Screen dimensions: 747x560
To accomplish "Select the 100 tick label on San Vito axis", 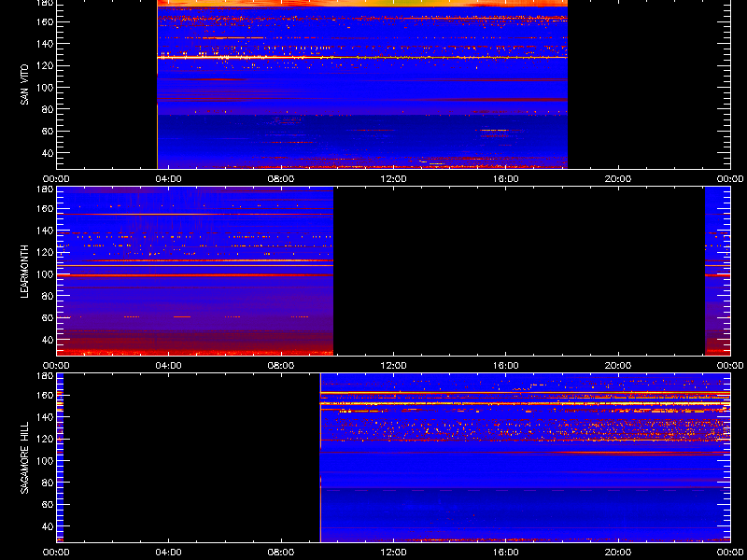I will point(47,88).
